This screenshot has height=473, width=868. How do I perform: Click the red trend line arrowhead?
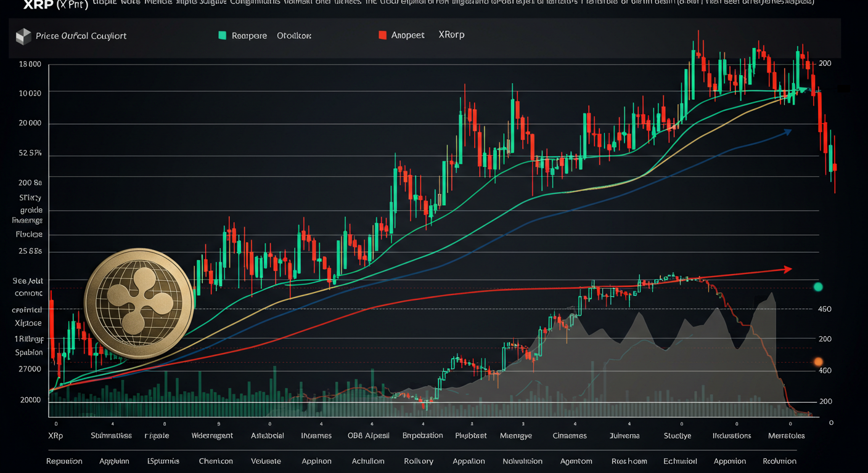(787, 269)
